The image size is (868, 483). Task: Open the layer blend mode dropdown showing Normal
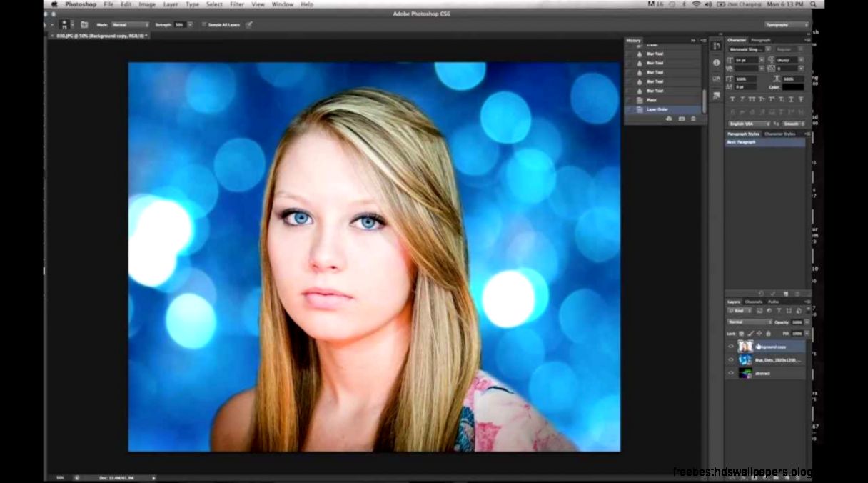746,322
